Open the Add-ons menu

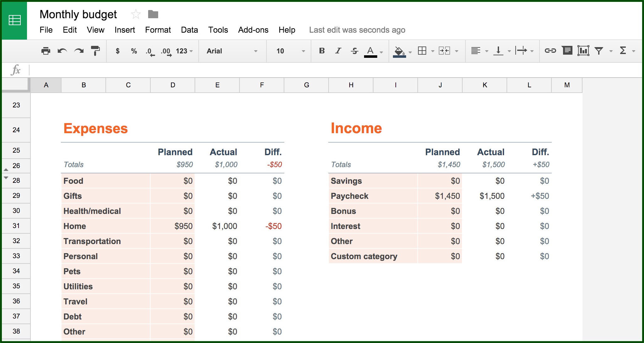pos(253,30)
